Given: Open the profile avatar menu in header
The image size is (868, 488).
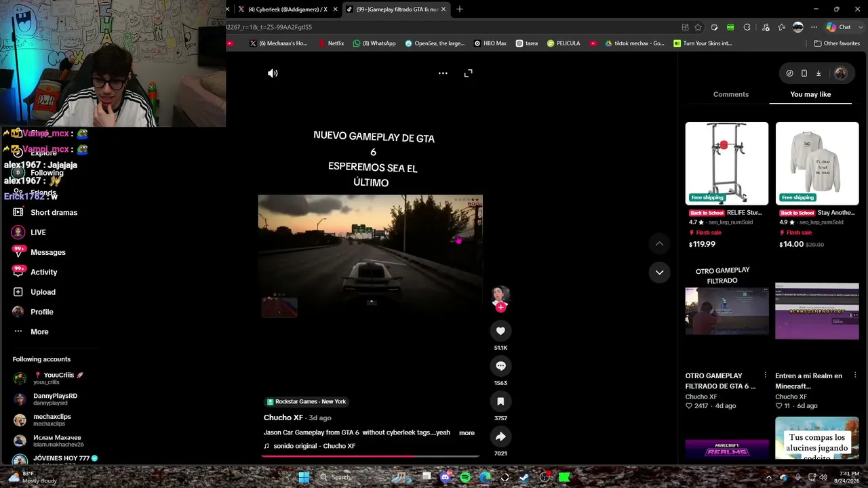Looking at the screenshot, I should click(x=840, y=73).
